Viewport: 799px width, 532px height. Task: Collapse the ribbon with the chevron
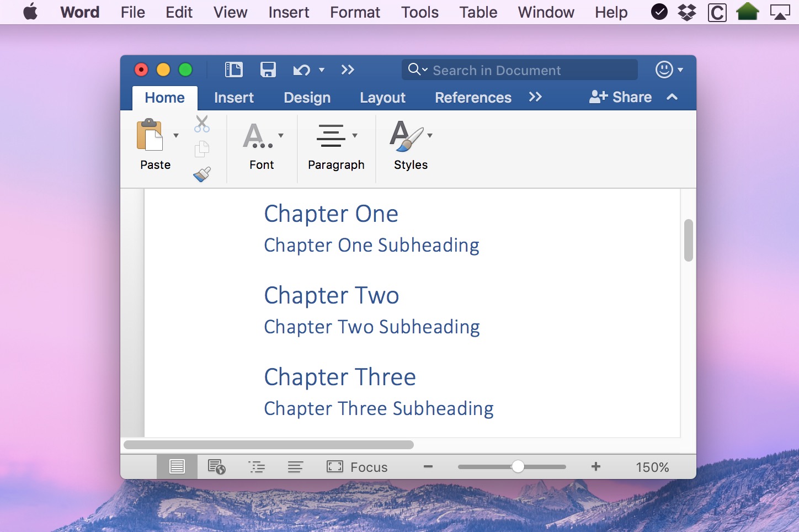(x=672, y=97)
